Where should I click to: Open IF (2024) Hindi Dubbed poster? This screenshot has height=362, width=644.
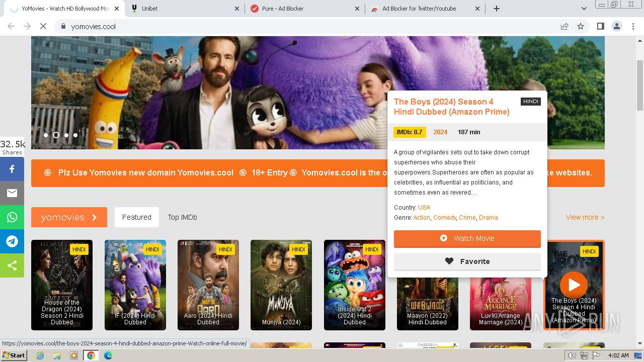pyautogui.click(x=135, y=285)
